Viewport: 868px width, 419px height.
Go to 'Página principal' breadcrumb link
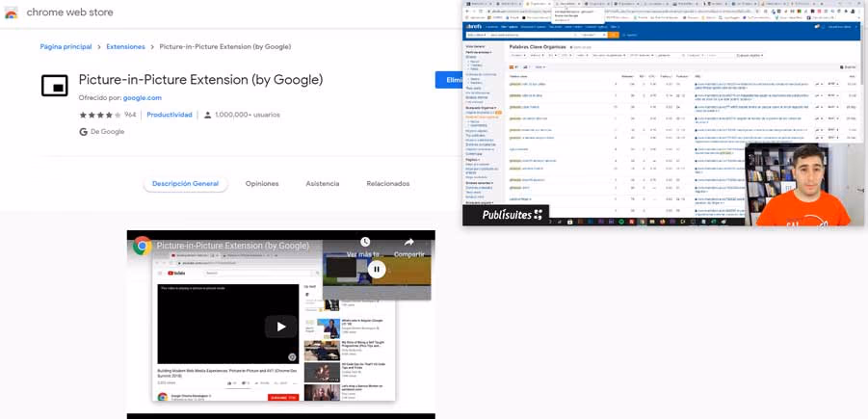click(66, 47)
